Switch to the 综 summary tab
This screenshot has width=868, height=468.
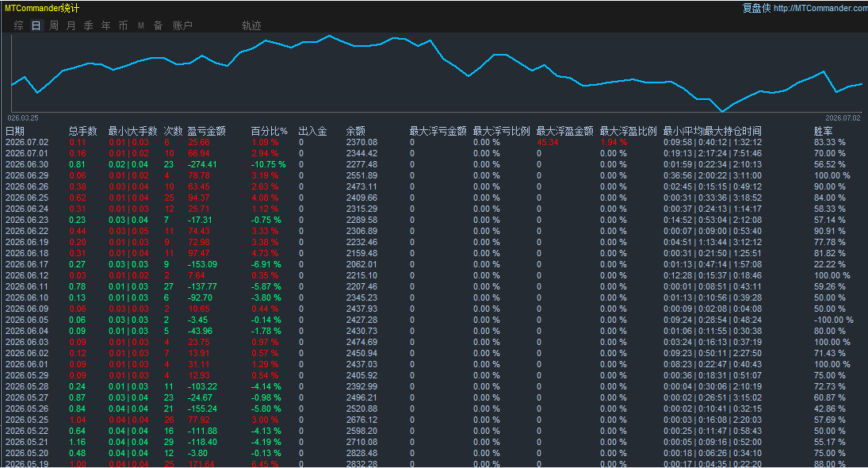(x=19, y=25)
